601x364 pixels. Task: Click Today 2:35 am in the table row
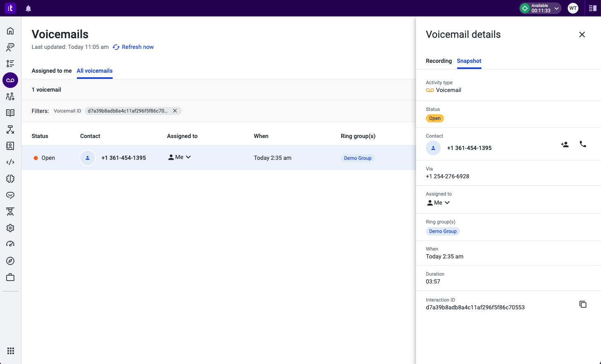pos(273,158)
